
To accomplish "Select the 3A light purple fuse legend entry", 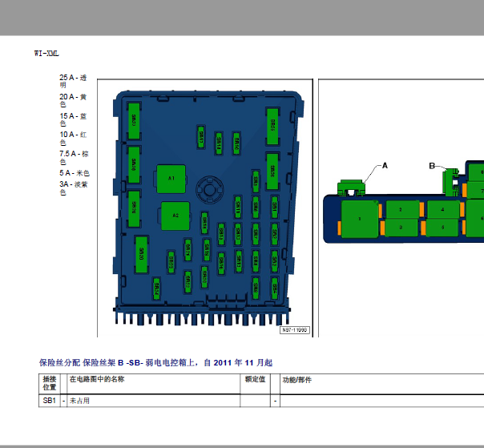I will [74, 188].
